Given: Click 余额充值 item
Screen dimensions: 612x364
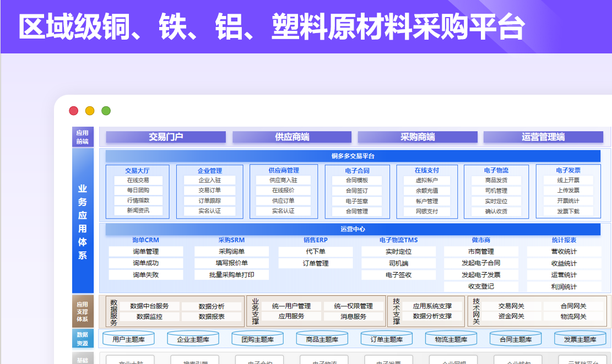Looking at the screenshot, I should pyautogui.click(x=426, y=191).
